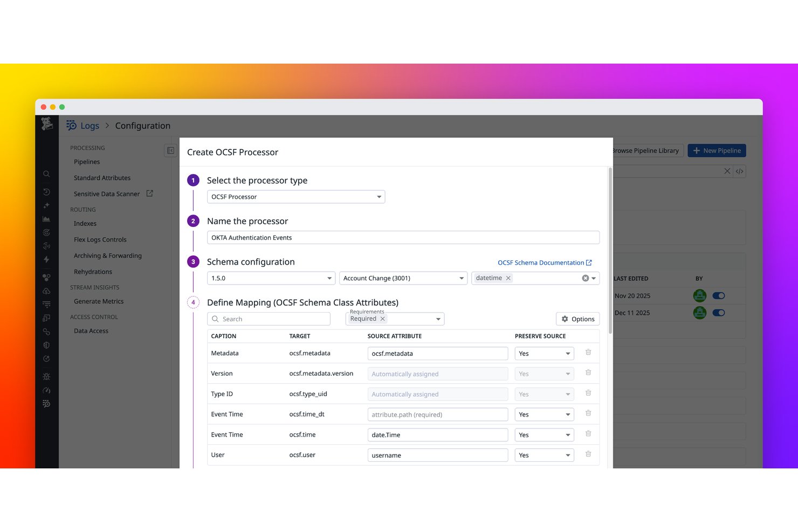This screenshot has height=532, width=798.
Task: Click the lightning bolt icon in left rail
Action: (x=46, y=259)
